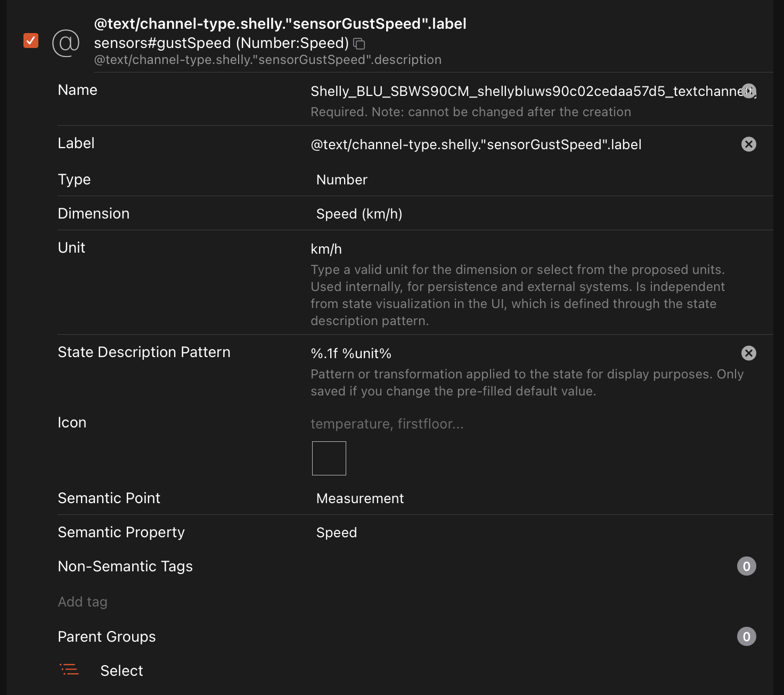Image resolution: width=784 pixels, height=695 pixels.
Task: Click the @ channel type icon
Action: pyautogui.click(x=66, y=42)
